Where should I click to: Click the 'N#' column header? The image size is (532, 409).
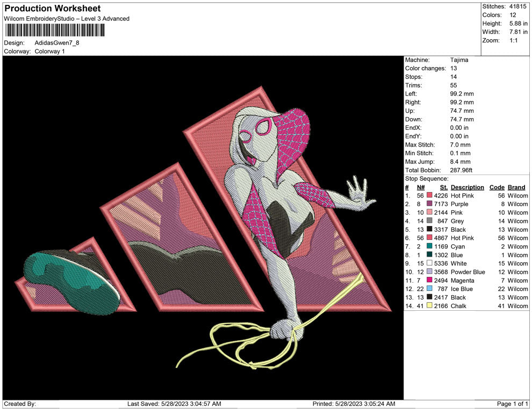point(421,187)
